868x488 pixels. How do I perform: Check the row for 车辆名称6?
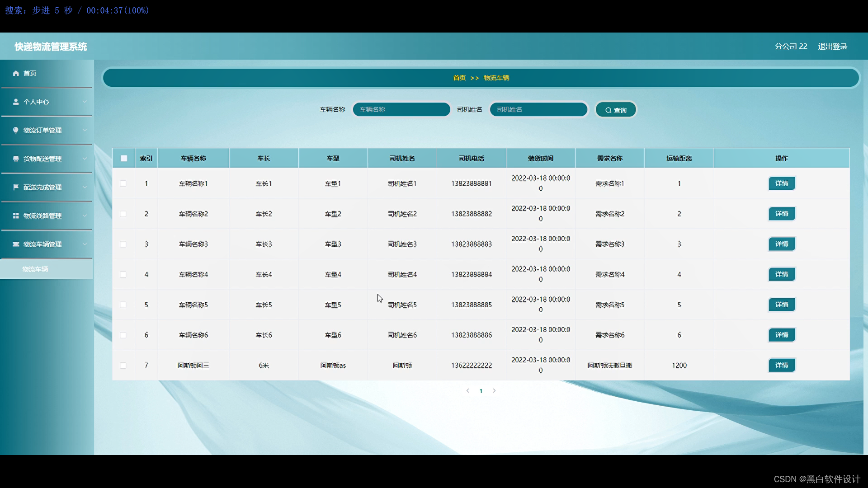[x=123, y=335]
